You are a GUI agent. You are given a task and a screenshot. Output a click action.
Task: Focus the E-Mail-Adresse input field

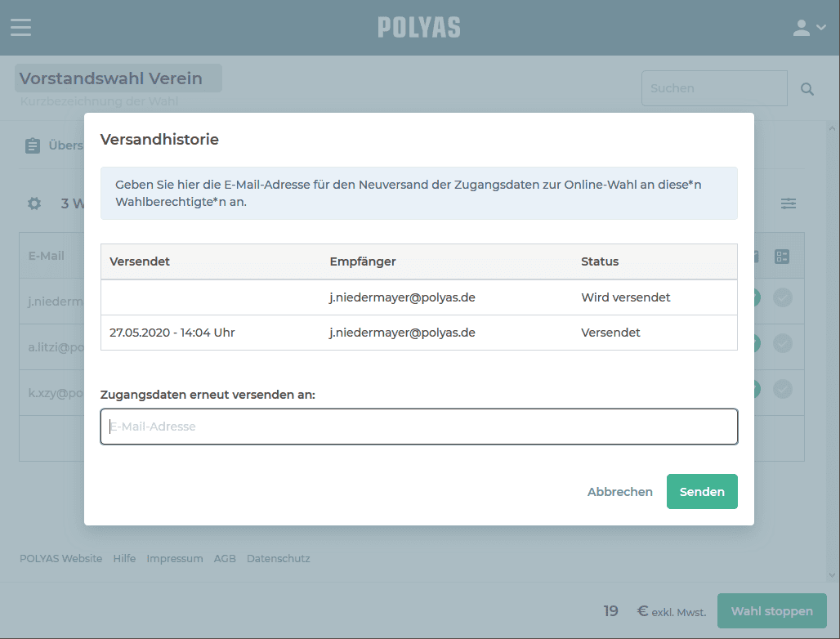tap(418, 427)
